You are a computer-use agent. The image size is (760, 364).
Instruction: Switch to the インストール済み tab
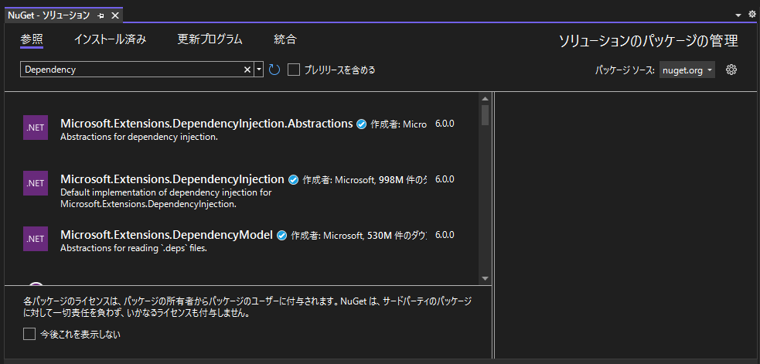[110, 39]
